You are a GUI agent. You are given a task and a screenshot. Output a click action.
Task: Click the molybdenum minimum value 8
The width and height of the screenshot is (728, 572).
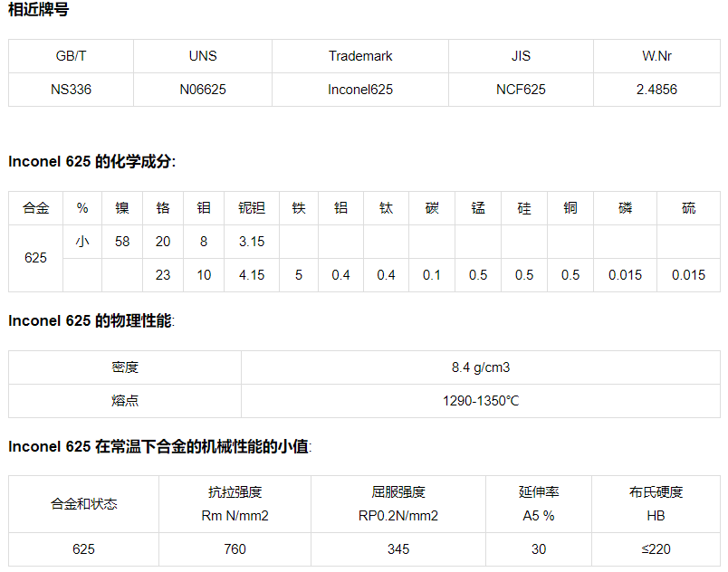pyautogui.click(x=204, y=242)
